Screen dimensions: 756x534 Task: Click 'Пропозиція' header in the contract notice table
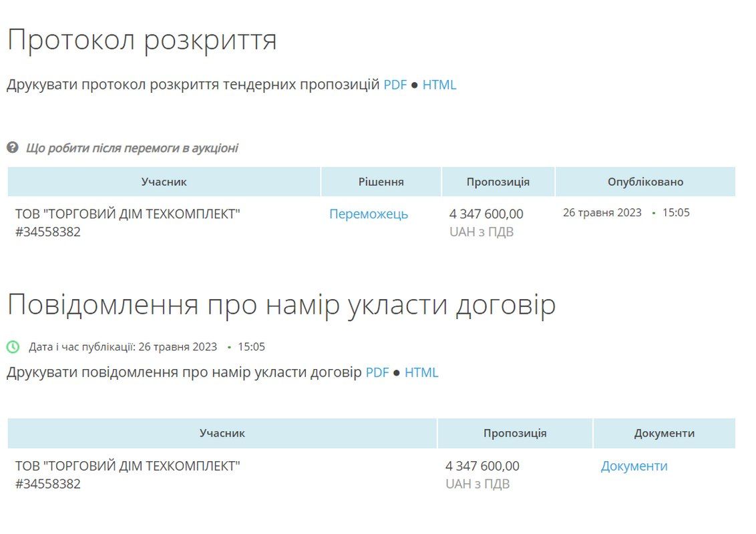click(515, 433)
